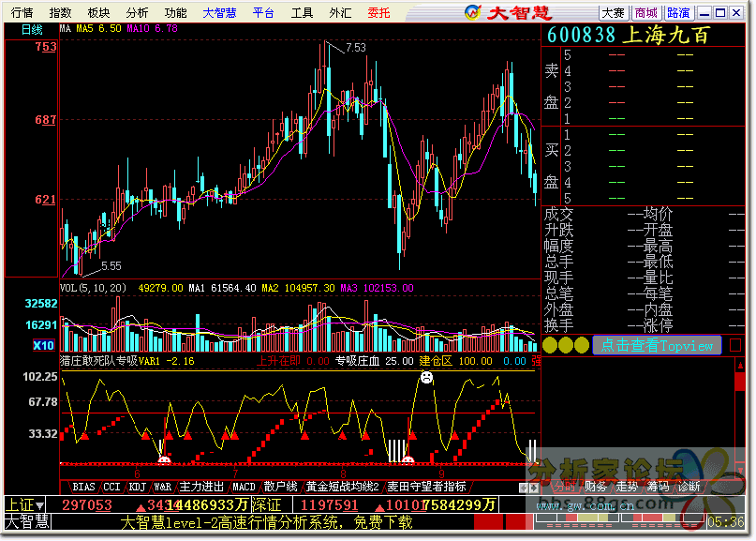Open the 外汇 menu

(x=340, y=12)
